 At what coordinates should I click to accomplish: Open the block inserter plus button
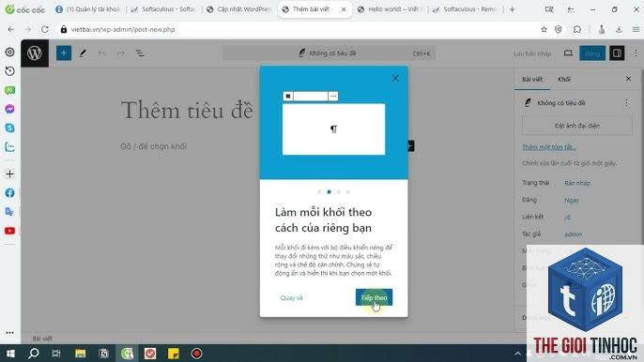point(64,53)
